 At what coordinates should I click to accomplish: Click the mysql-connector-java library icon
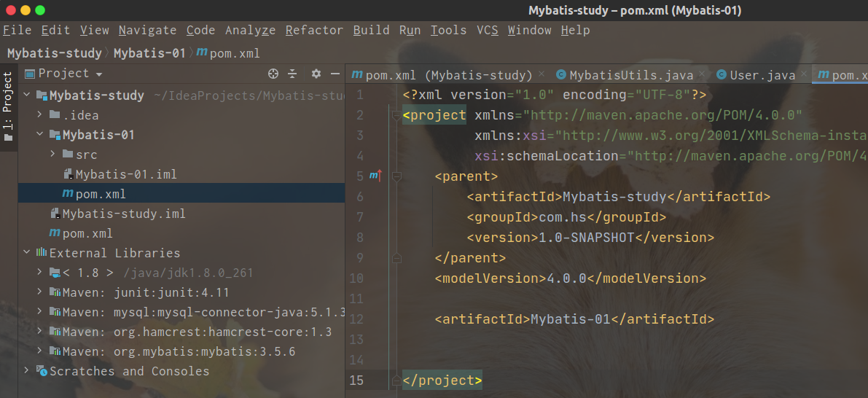coord(55,312)
